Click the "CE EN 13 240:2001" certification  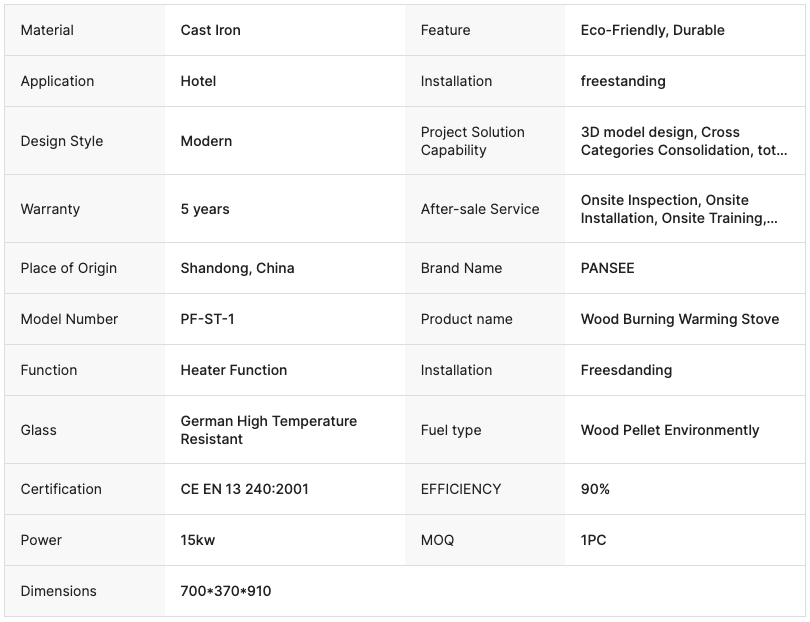tap(244, 489)
